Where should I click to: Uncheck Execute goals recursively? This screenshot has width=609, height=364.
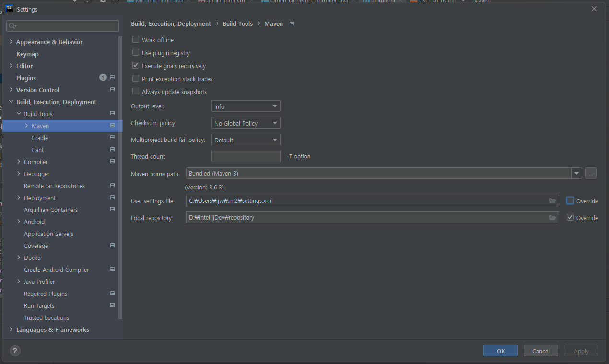(136, 66)
